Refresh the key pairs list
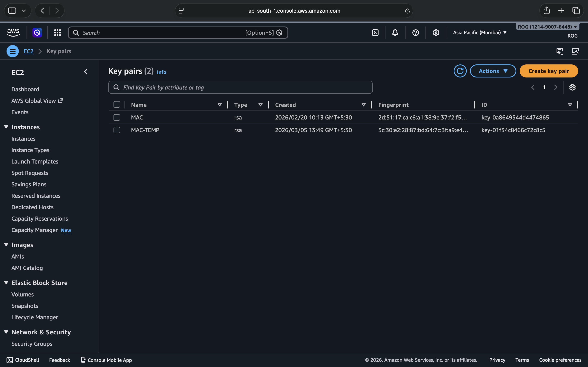588x367 pixels. (460, 71)
